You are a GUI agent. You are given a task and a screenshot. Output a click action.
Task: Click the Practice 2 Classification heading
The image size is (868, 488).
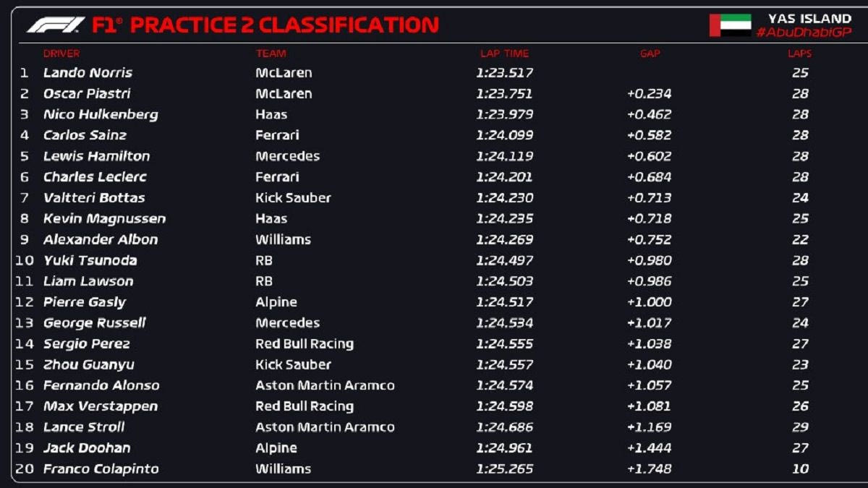click(265, 25)
